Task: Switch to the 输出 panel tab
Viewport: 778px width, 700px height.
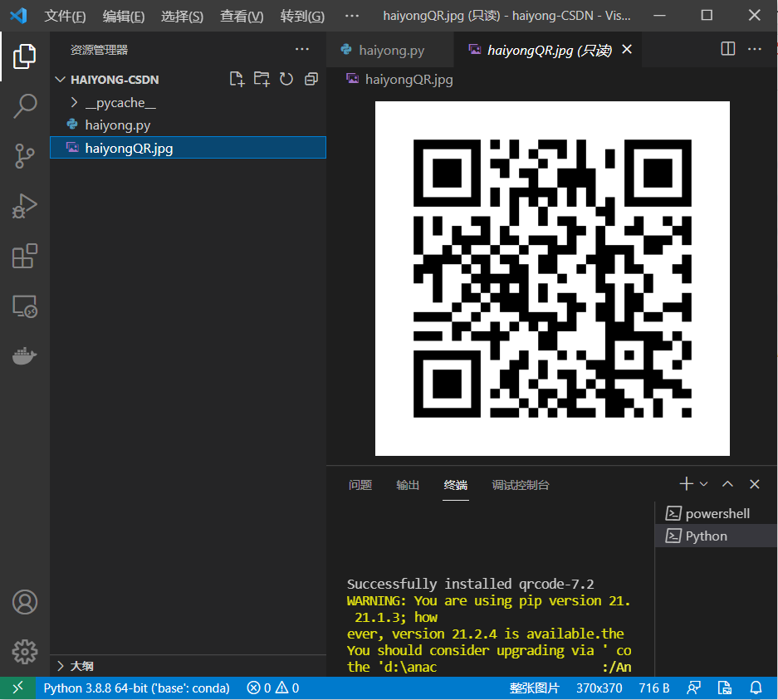Action: pos(408,485)
